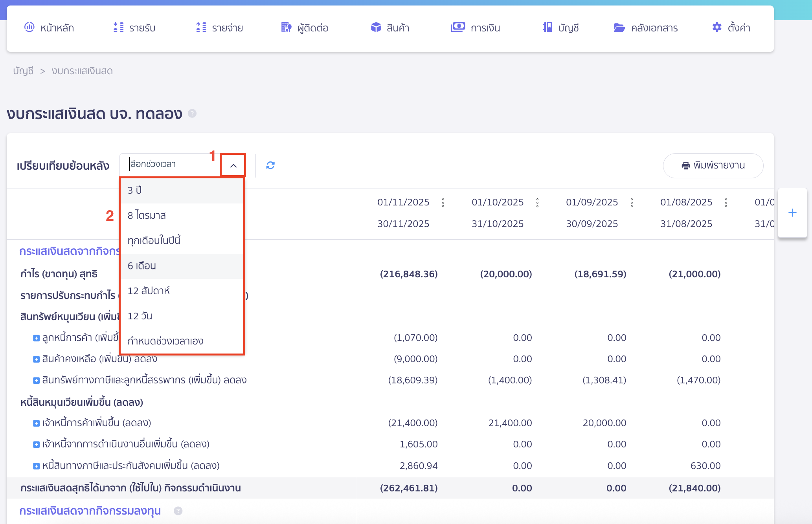Viewport: 812px width, 524px height.
Task: Select the 8 ไตรมาส option
Action: pyautogui.click(x=147, y=215)
